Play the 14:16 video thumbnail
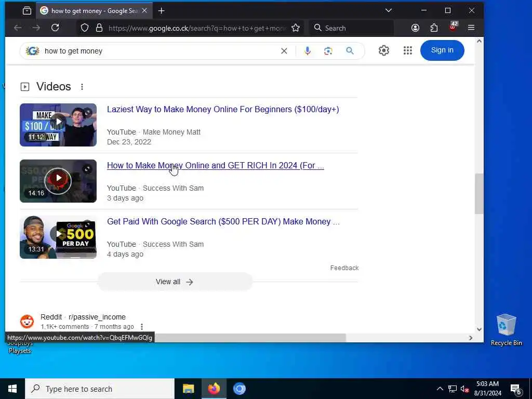The width and height of the screenshot is (532, 399). click(58, 181)
